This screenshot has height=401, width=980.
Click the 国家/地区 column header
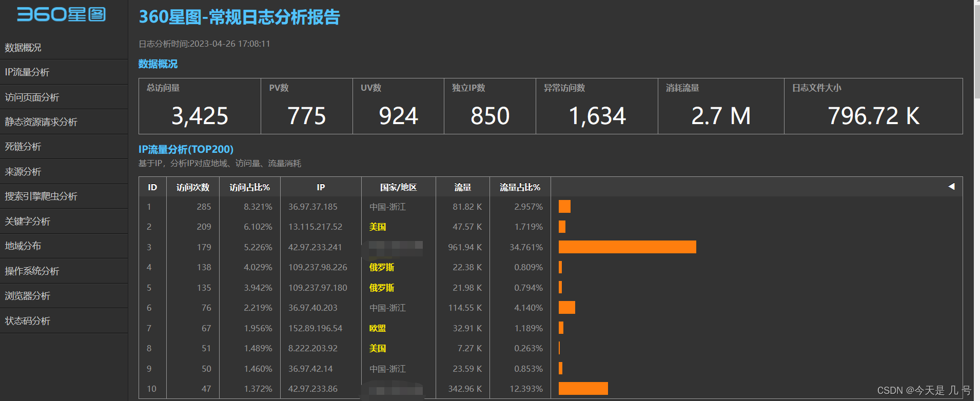(399, 187)
